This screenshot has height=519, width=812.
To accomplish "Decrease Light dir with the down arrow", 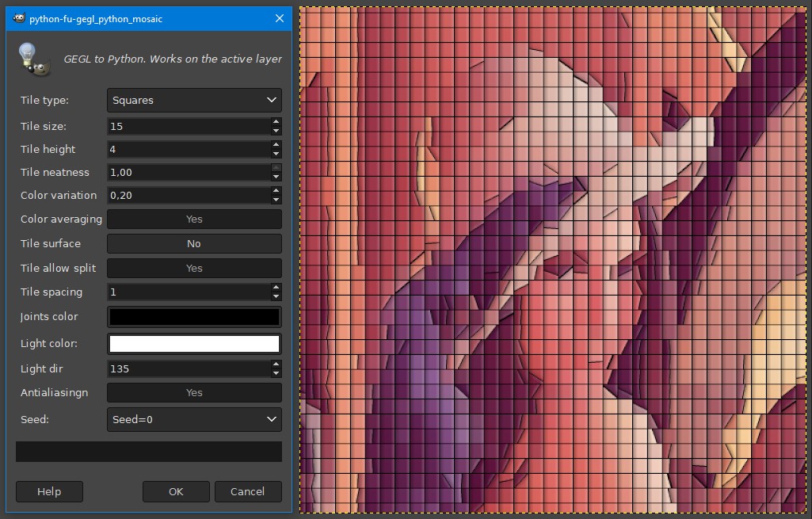I will pos(276,373).
